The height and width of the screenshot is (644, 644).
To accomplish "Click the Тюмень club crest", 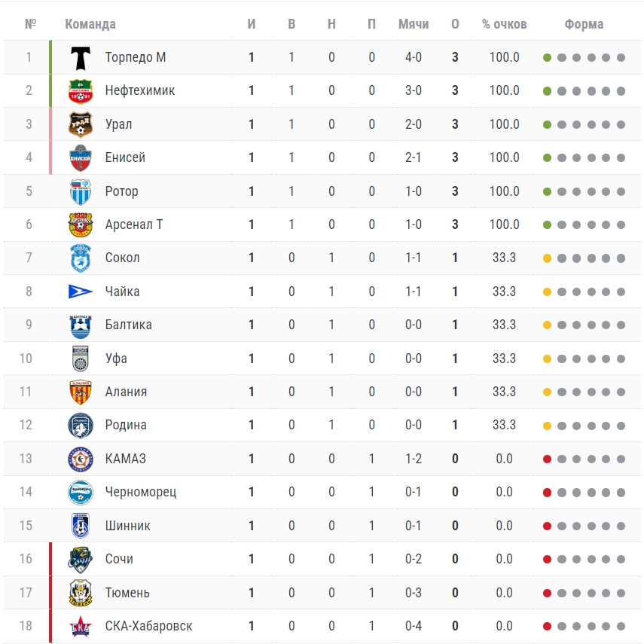I will [81, 593].
